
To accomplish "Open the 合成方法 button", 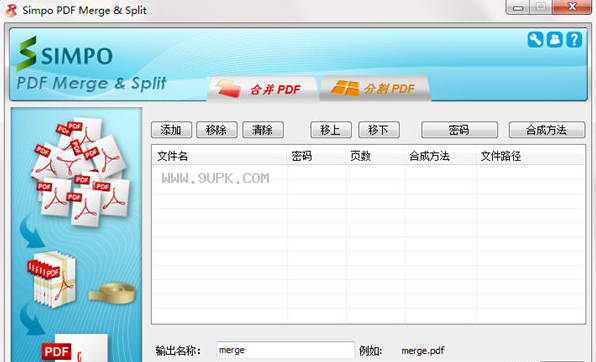I will (547, 130).
